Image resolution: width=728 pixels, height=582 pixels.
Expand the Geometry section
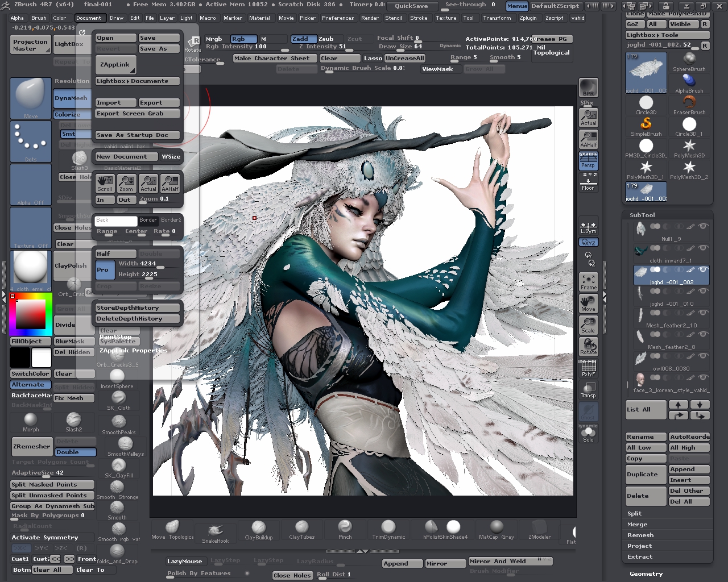point(646,573)
